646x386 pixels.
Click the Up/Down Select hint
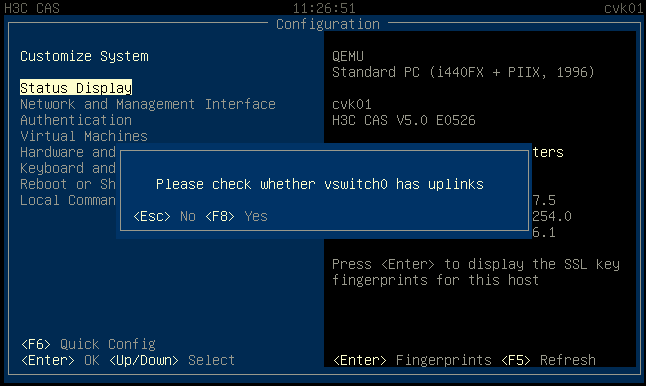(x=172, y=360)
